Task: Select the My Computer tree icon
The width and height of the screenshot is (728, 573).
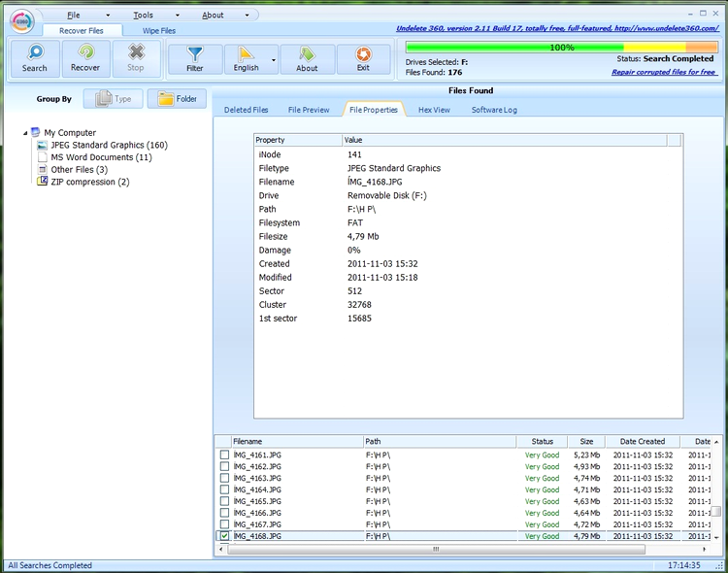Action: (36, 132)
